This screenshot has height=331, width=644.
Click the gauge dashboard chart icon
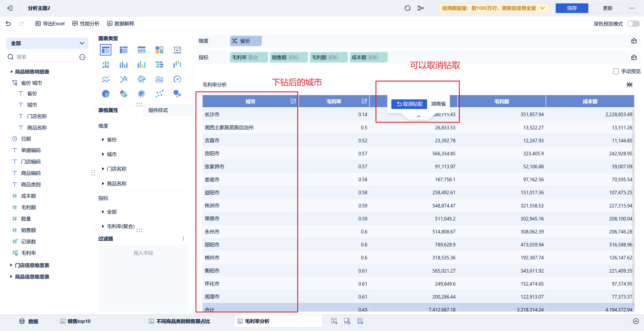177,79
